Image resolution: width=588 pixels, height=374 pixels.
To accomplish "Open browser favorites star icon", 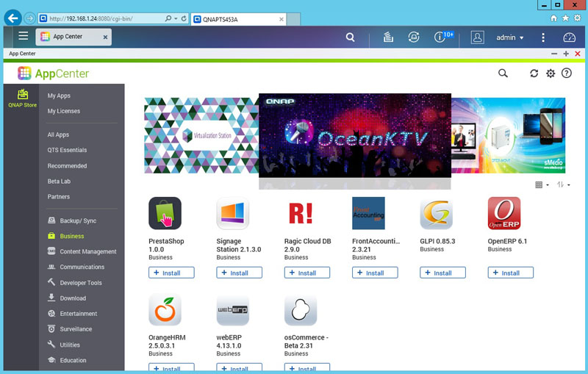I will pos(565,18).
